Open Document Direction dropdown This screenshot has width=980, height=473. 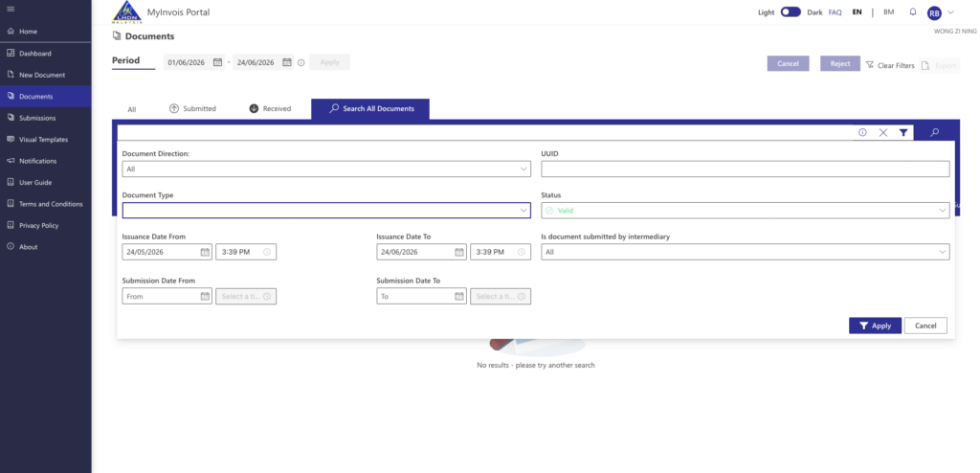(326, 169)
